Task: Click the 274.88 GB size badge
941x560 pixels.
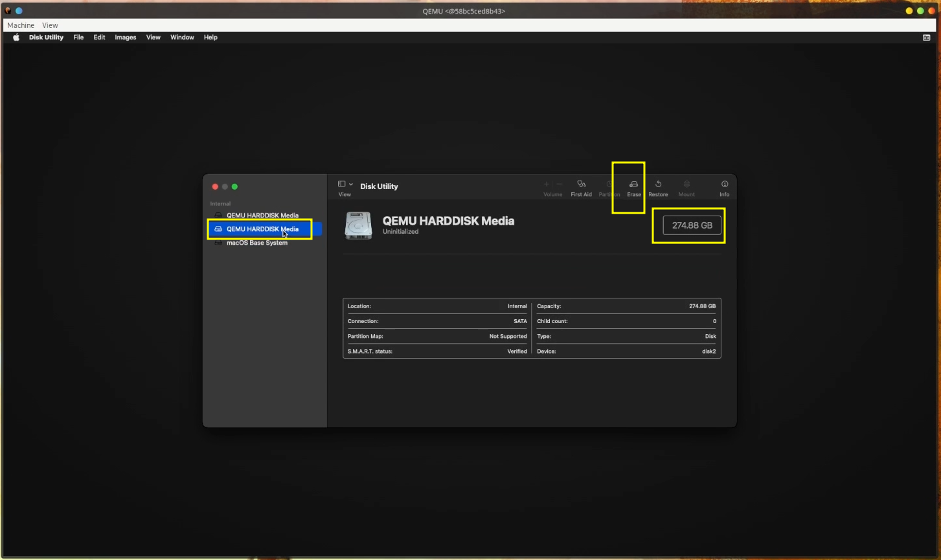Action: [692, 225]
